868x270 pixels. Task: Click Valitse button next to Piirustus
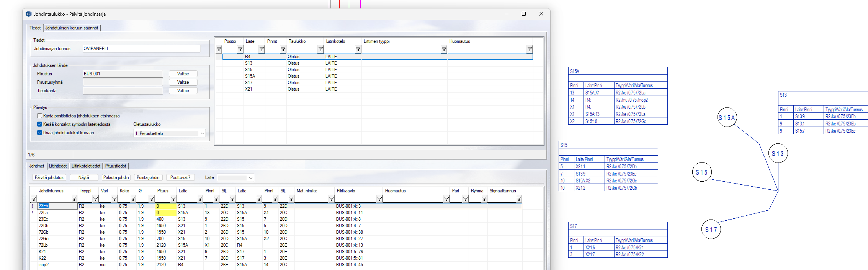[x=183, y=74]
